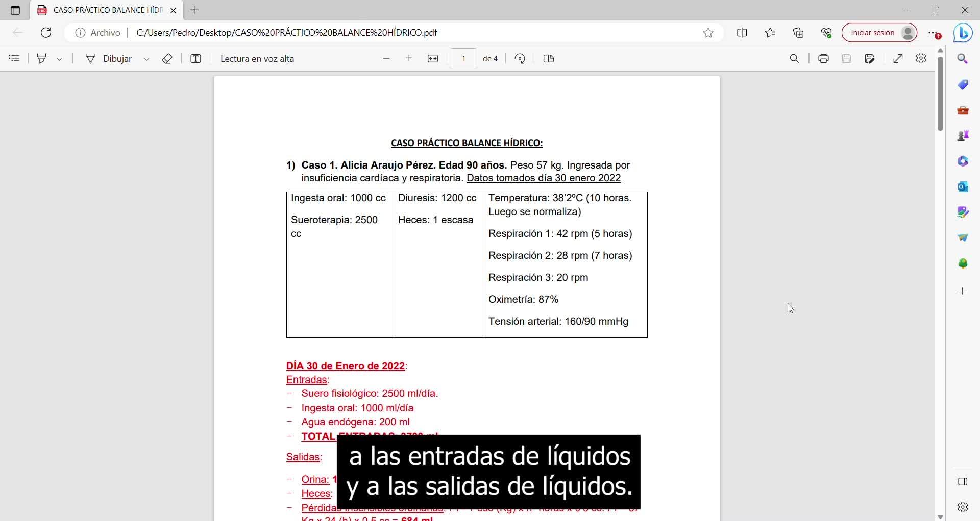
Task: Start Lectura en voz alta
Action: (x=257, y=59)
